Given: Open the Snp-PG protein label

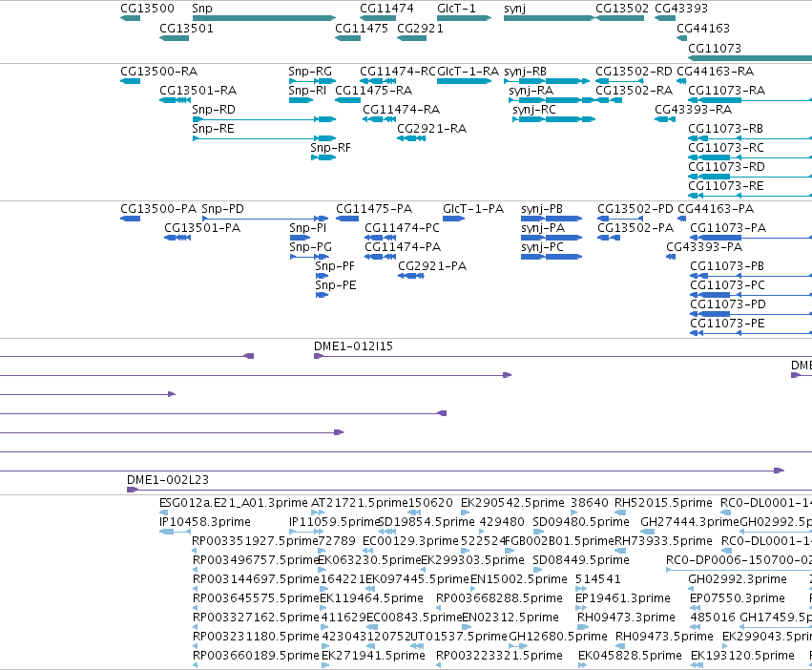Looking at the screenshot, I should (x=311, y=248).
